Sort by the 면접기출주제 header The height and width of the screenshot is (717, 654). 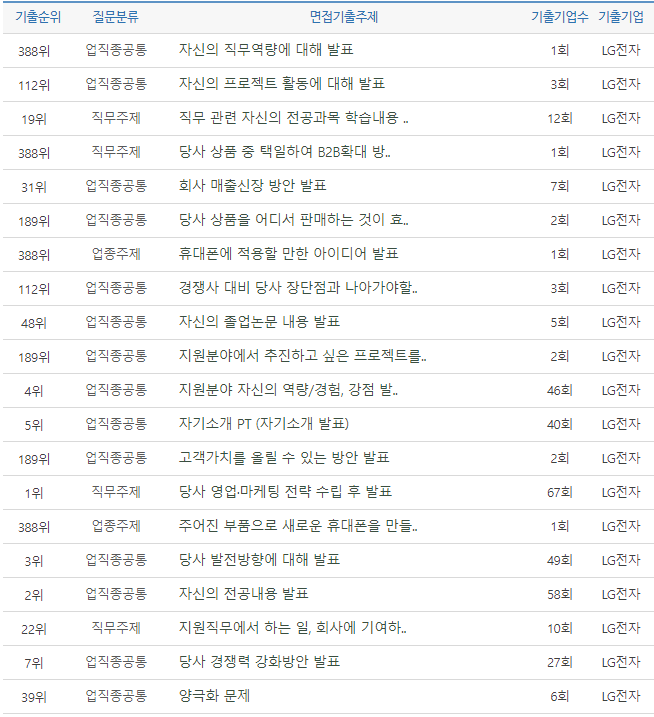coord(343,17)
